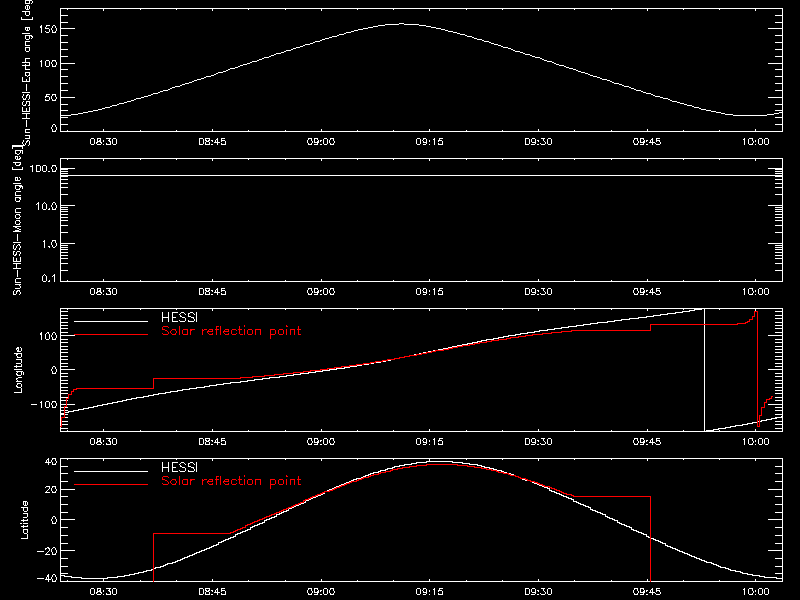The width and height of the screenshot is (800, 600).
Task: Click 09:45 under the Earth angle plot
Action: 647,141
